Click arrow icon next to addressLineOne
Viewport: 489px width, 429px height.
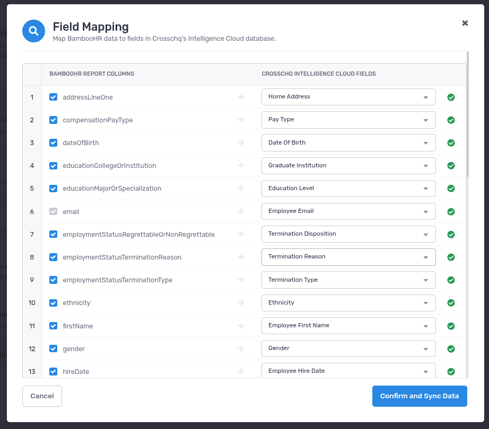(241, 97)
